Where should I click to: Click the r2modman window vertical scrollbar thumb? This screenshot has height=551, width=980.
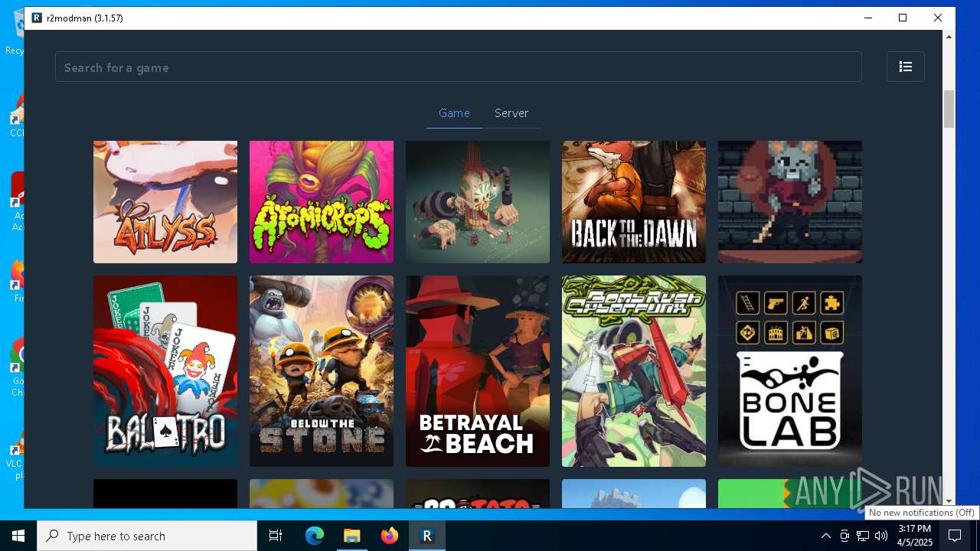(x=949, y=109)
